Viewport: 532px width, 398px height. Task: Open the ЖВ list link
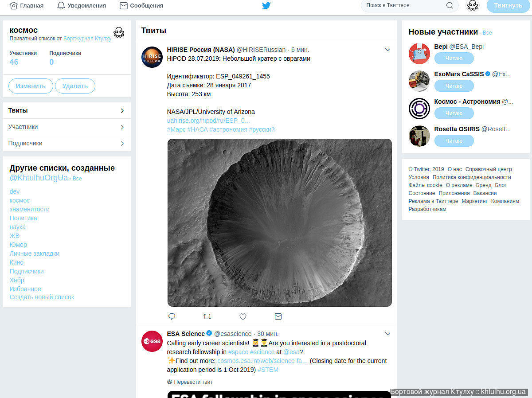click(x=15, y=236)
